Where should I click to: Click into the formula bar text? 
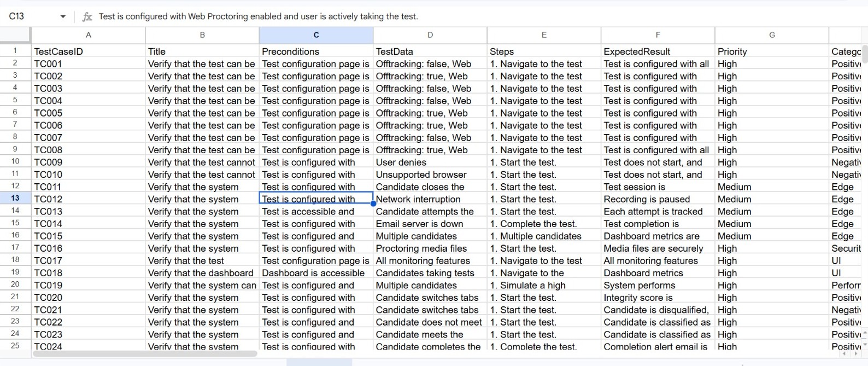coord(258,16)
